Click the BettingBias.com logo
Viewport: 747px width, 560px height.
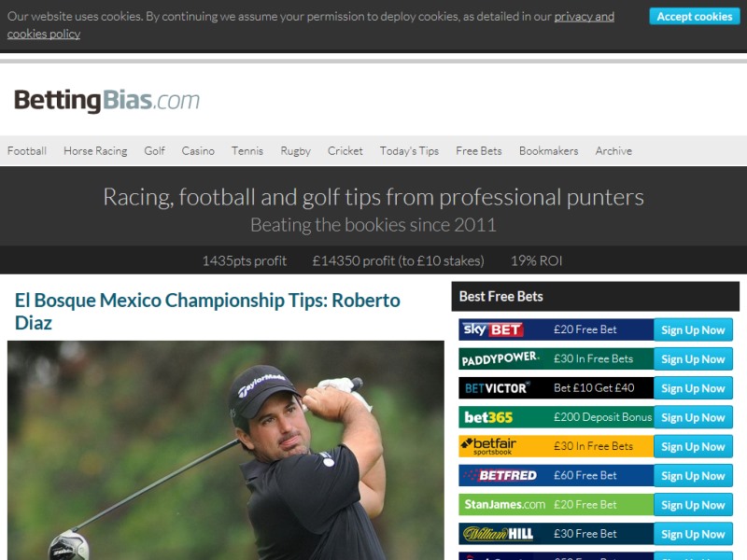tap(106, 101)
